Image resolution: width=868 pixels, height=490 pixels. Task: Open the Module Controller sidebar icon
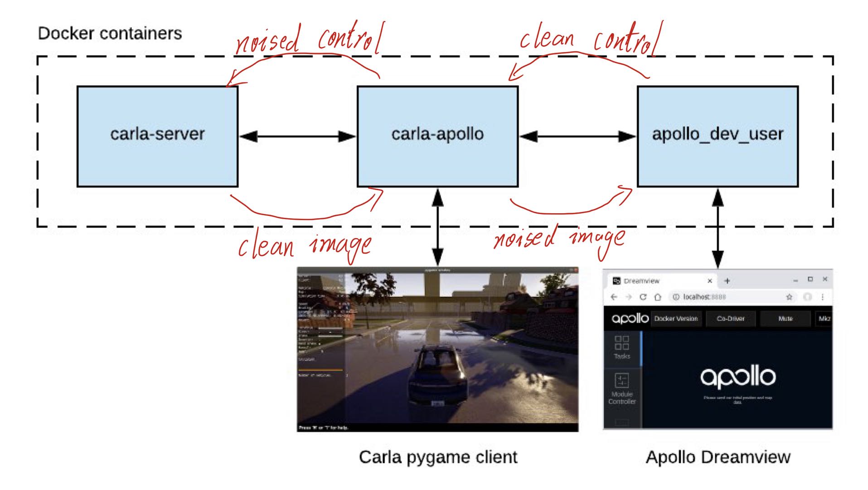(x=622, y=381)
